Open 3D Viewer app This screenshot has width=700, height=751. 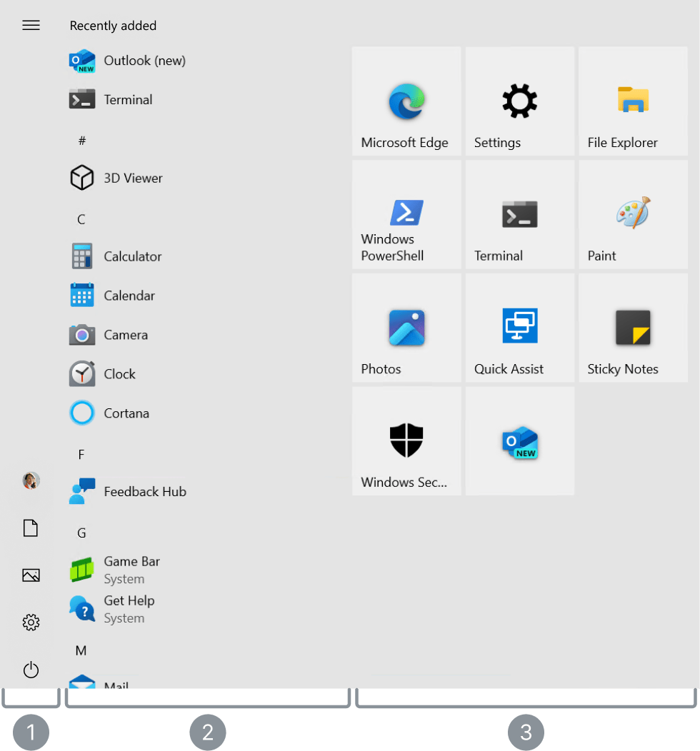[116, 178]
